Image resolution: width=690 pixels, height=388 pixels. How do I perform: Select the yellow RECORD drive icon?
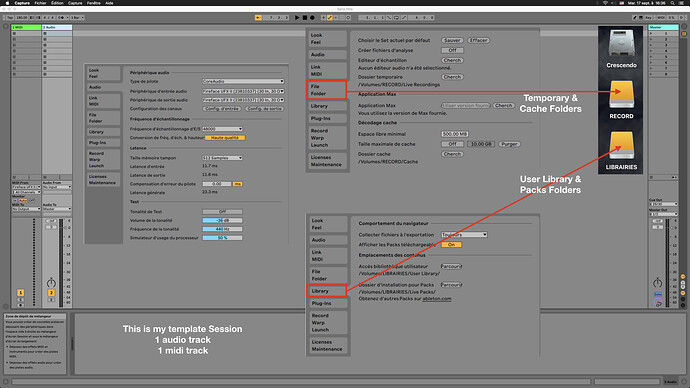coord(621,94)
